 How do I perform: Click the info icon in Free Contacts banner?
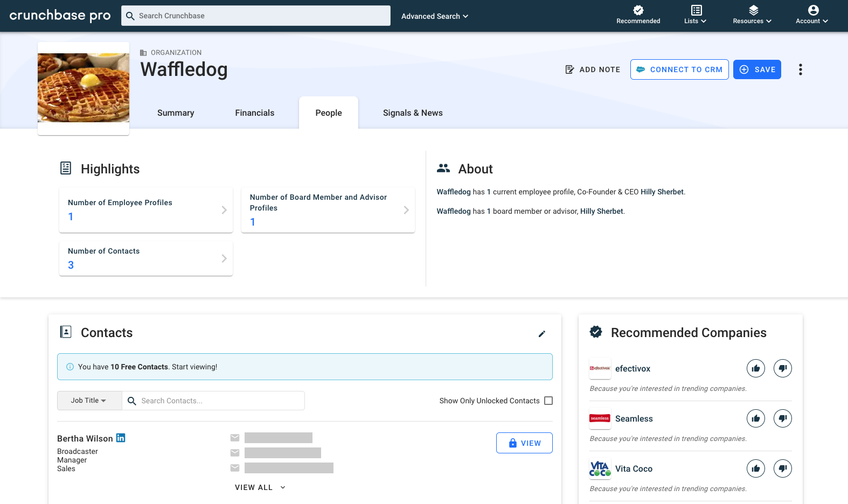pyautogui.click(x=70, y=367)
